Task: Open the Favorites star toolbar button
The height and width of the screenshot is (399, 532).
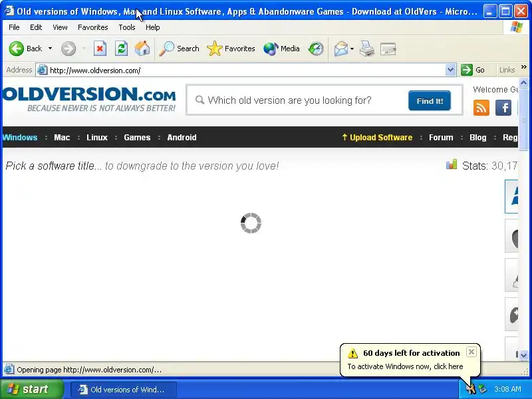Action: [231, 49]
